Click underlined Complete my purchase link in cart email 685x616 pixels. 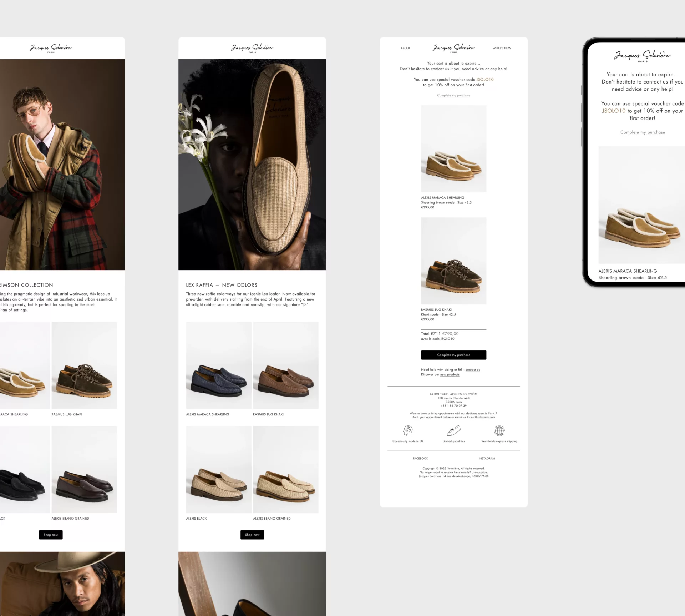click(453, 95)
